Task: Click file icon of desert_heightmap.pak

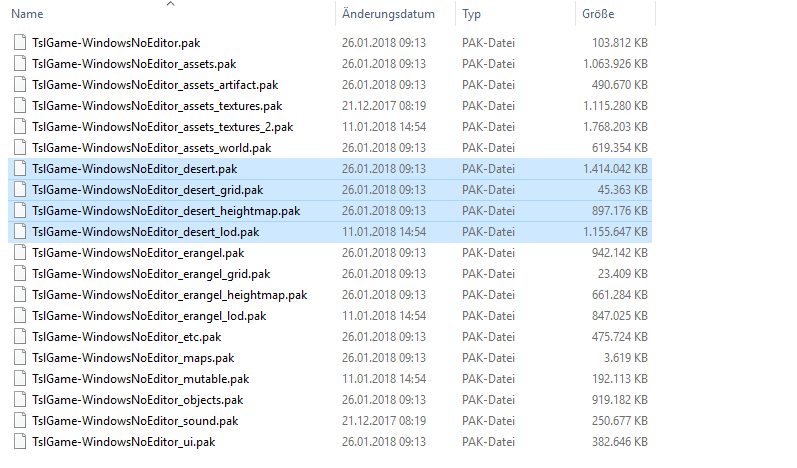Action: 20,211
